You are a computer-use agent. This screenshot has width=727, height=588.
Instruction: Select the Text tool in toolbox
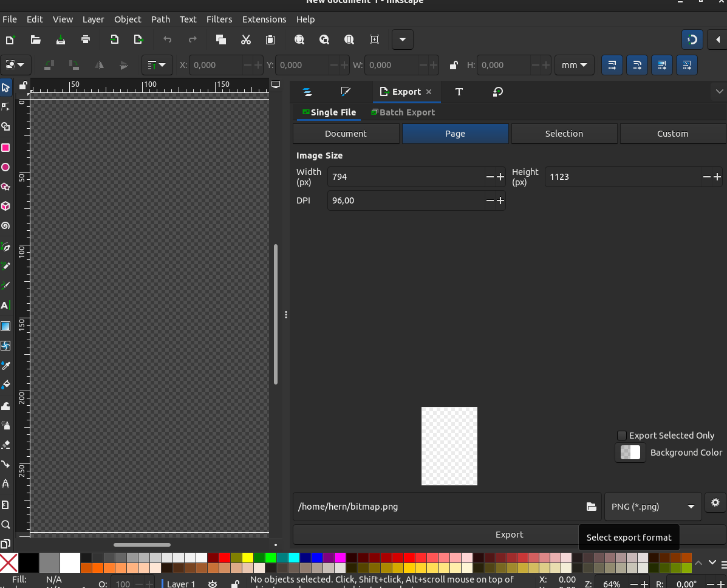click(5, 305)
